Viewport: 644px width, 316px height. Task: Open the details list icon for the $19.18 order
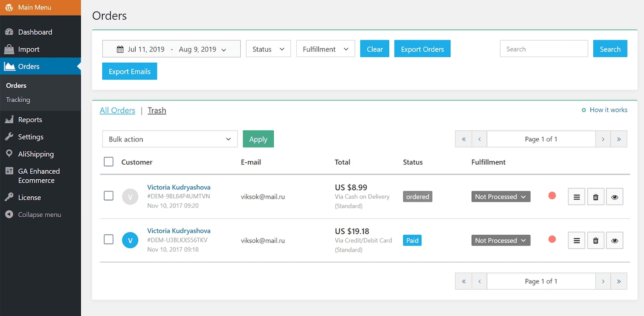576,241
